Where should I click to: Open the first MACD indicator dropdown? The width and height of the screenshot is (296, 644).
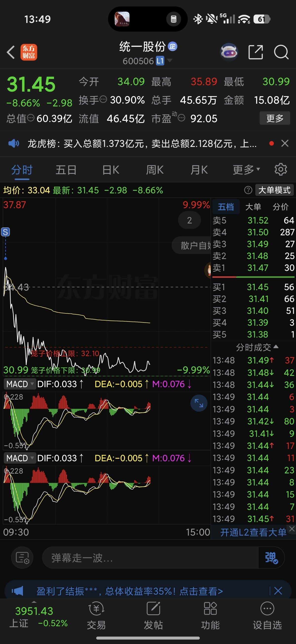click(x=20, y=384)
